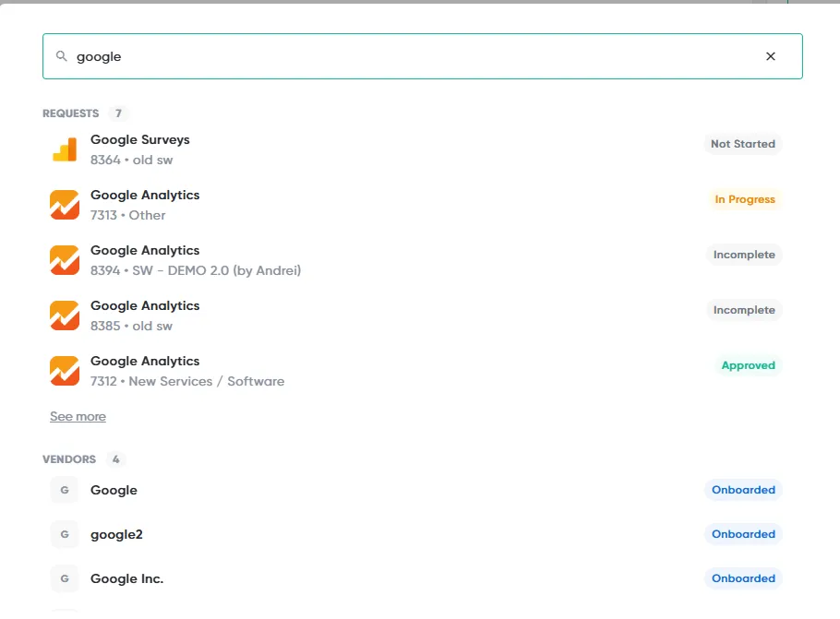Click the Approved status badge

748,365
